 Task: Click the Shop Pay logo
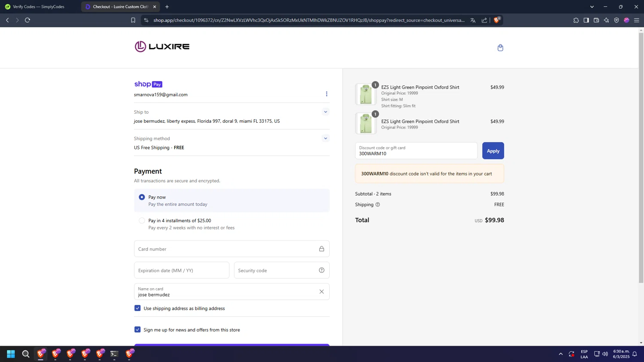[x=148, y=84]
